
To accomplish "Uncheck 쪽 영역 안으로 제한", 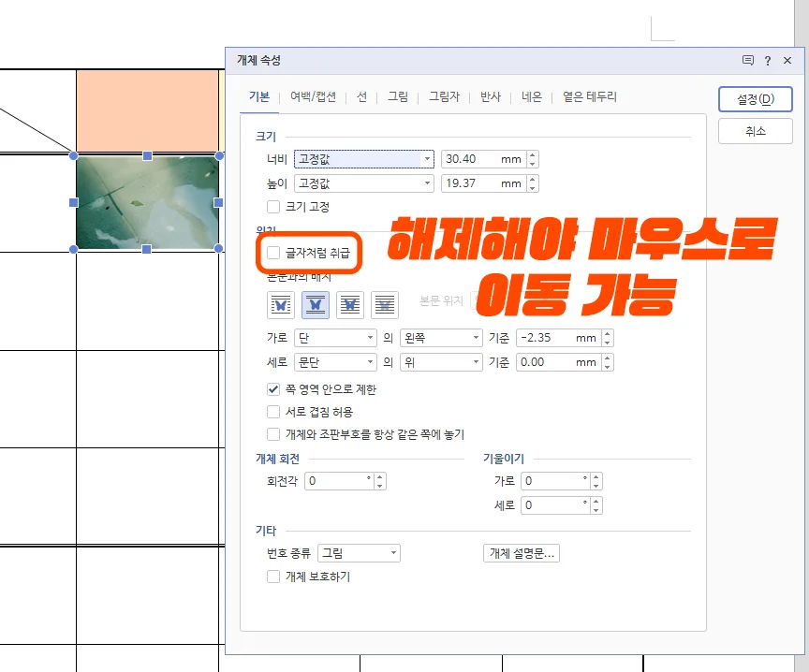I will click(272, 389).
